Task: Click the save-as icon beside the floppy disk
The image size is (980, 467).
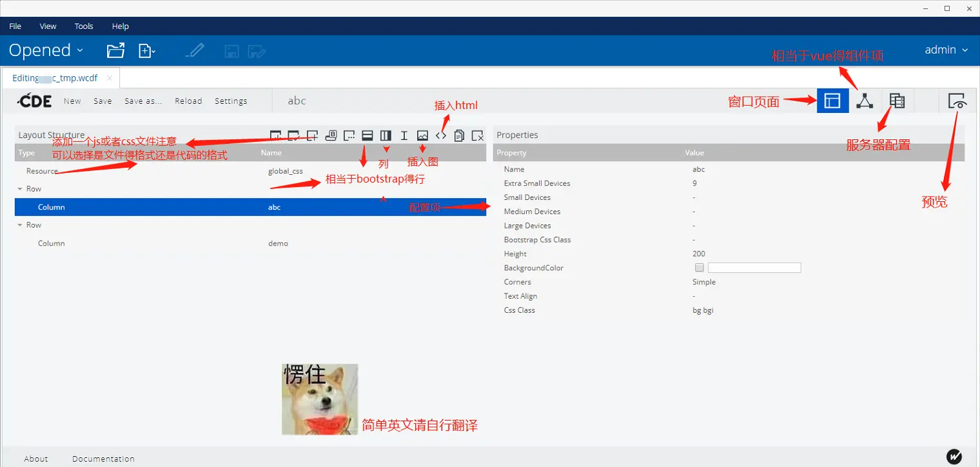Action: 257,51
